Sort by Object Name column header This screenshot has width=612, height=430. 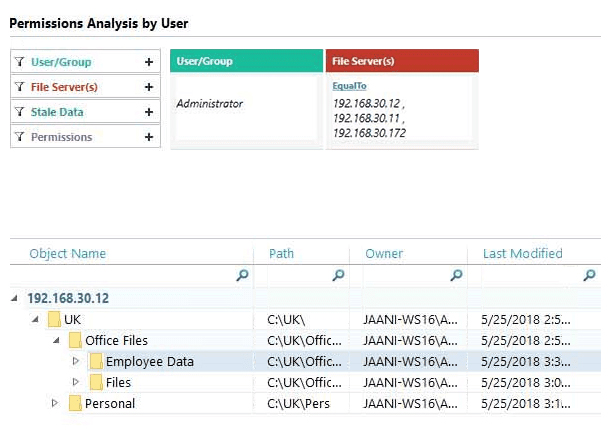click(x=68, y=254)
